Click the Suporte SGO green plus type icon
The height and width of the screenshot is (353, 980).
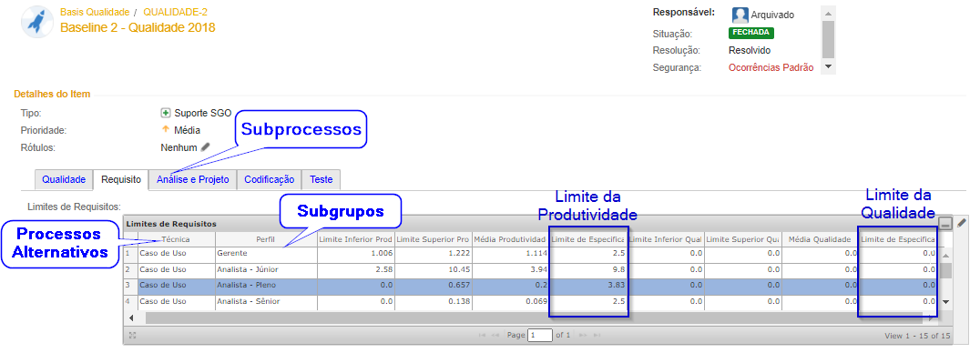coord(166,113)
